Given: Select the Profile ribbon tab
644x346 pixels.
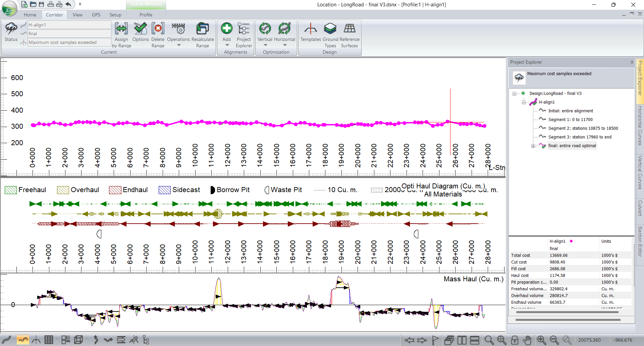Looking at the screenshot, I should click(146, 15).
